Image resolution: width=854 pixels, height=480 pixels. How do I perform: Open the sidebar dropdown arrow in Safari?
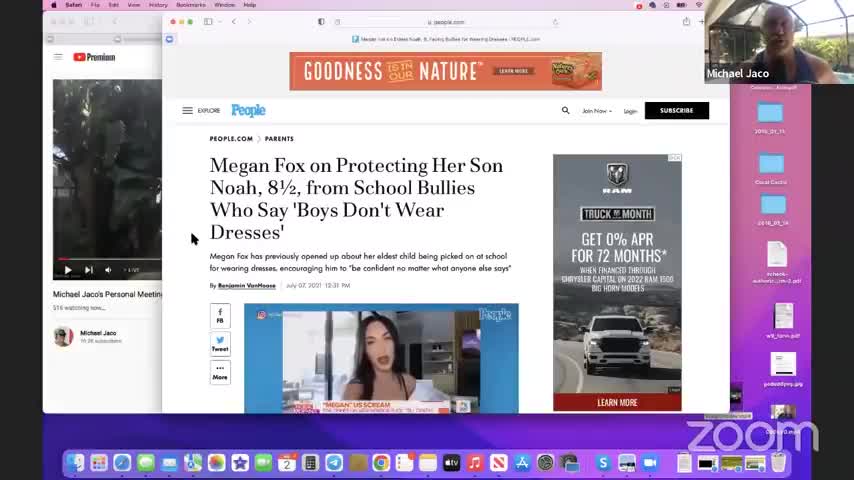coord(220,22)
